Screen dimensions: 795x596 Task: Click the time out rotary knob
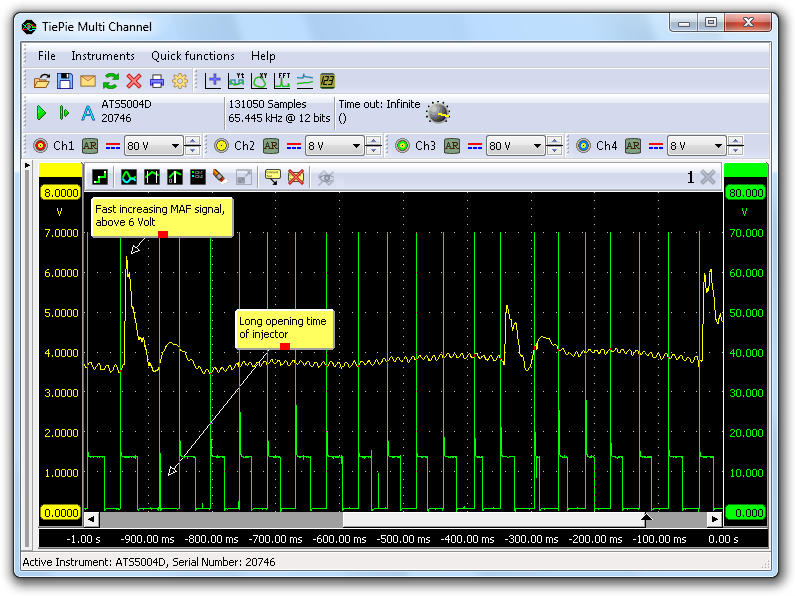(x=437, y=112)
